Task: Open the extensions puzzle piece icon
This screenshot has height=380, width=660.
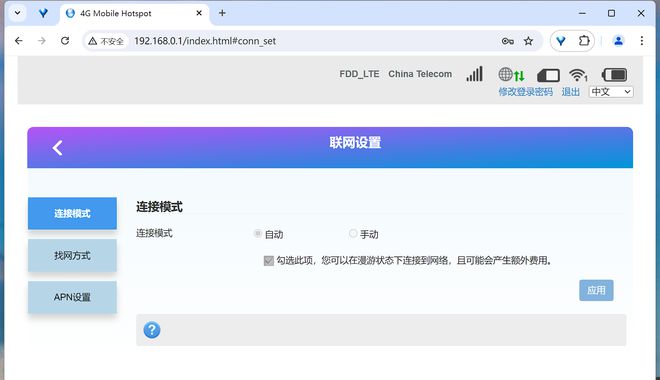Action: tap(584, 41)
